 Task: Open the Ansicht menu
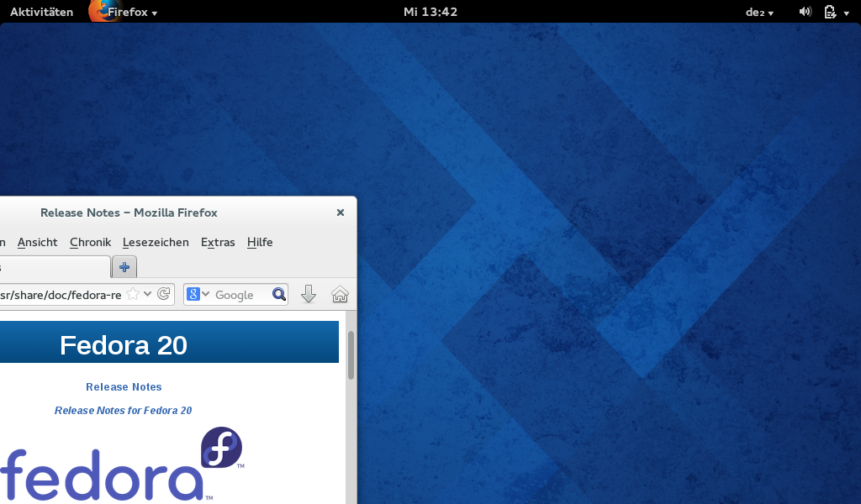point(38,242)
